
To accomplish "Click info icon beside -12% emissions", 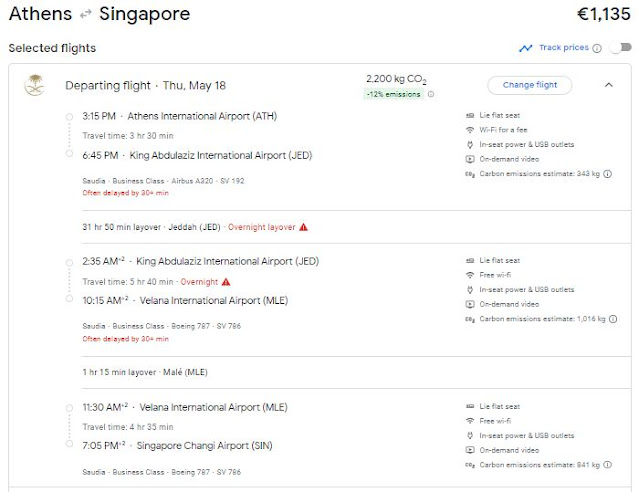I will [431, 94].
